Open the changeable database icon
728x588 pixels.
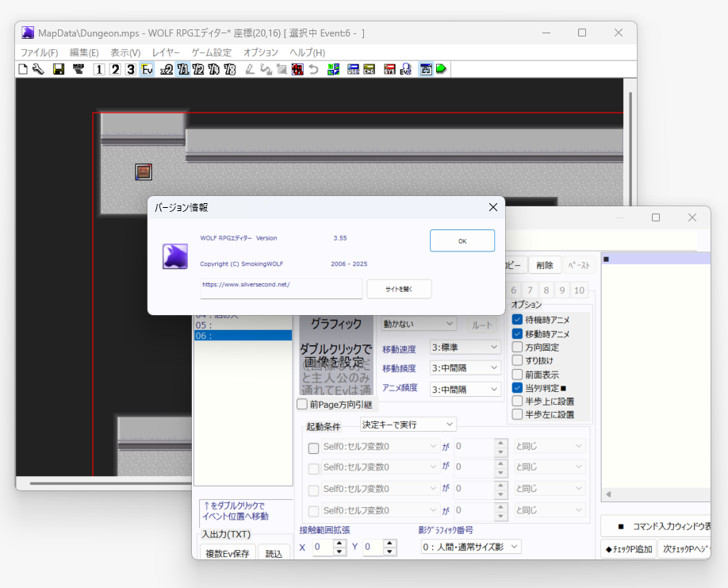[x=369, y=70]
